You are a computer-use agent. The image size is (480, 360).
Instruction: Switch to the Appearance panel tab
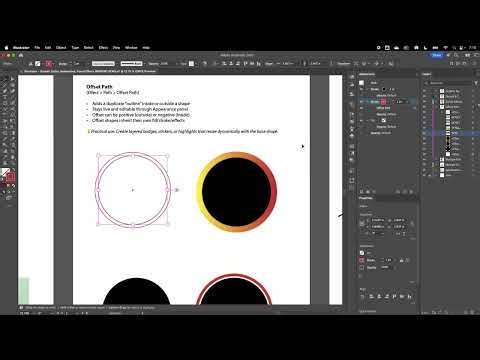(367, 74)
